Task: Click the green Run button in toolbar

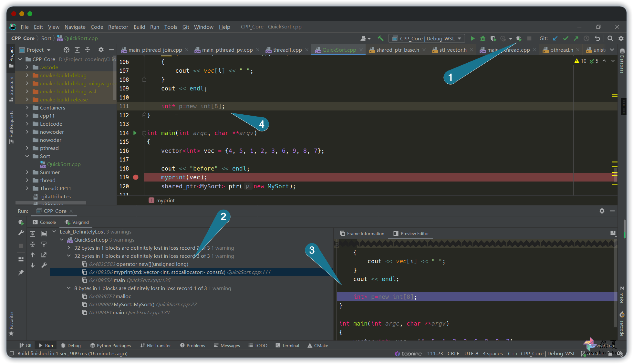Action: 472,38
